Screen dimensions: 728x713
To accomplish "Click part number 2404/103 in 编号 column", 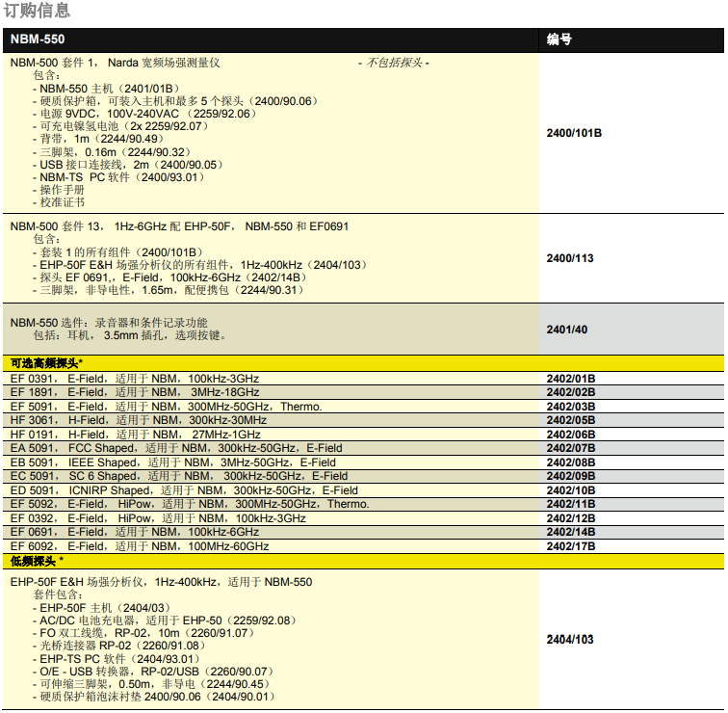I will [x=570, y=639].
